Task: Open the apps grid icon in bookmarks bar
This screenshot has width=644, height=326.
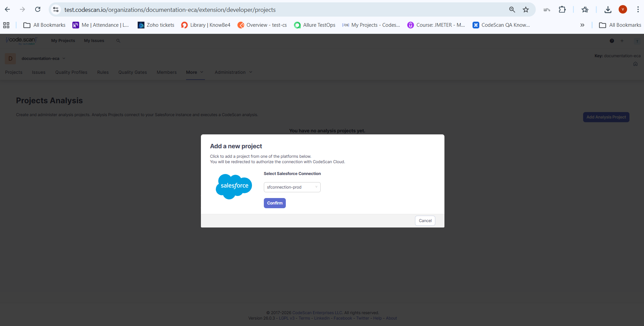Action: tap(6, 25)
